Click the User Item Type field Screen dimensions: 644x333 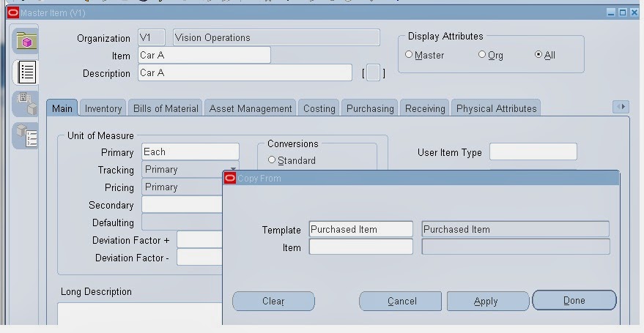pos(533,151)
